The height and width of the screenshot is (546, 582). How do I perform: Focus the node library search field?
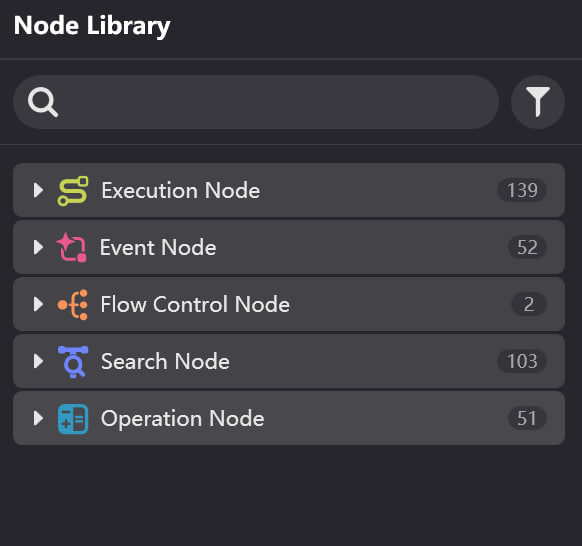(x=256, y=102)
